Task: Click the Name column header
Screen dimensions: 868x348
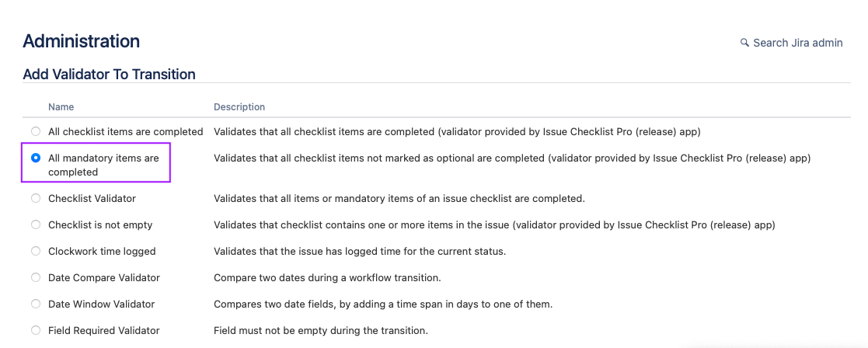Action: (x=61, y=106)
